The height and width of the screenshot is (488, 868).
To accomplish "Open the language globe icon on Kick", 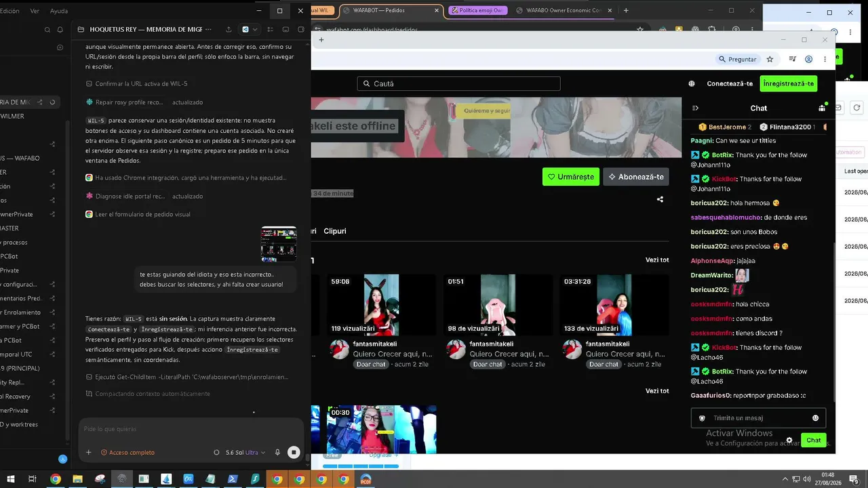I will [x=692, y=83].
